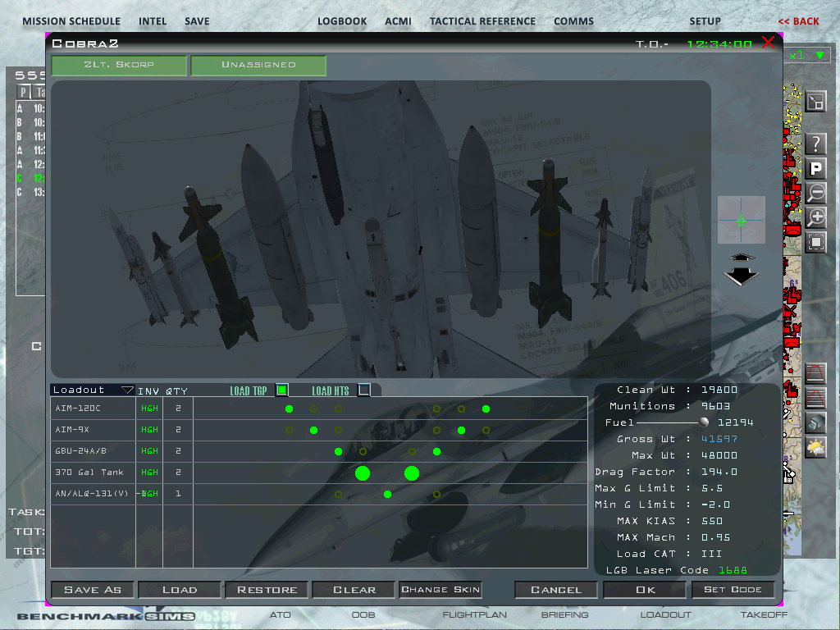Open ATO at the bottom bar
Screen dimensions: 840x630
click(x=281, y=614)
